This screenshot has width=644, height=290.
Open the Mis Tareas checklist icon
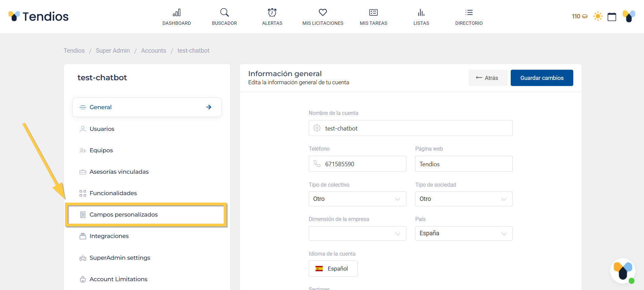(373, 13)
